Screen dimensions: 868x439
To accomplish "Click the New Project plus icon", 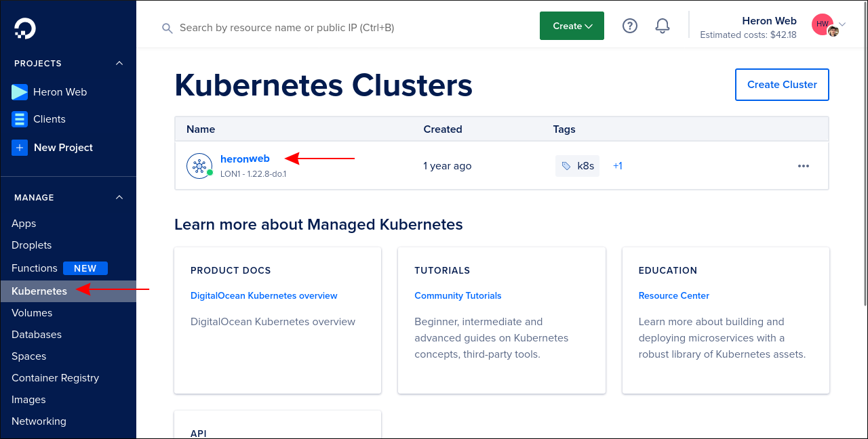I will 19,147.
